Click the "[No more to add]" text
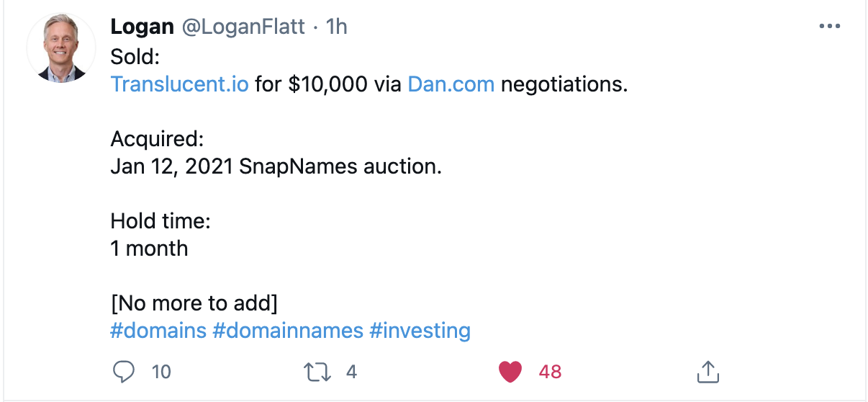This screenshot has height=402, width=868. pos(194,303)
